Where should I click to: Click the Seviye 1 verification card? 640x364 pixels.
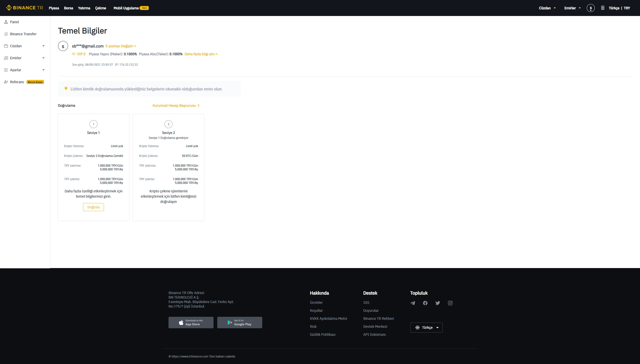pos(93,167)
